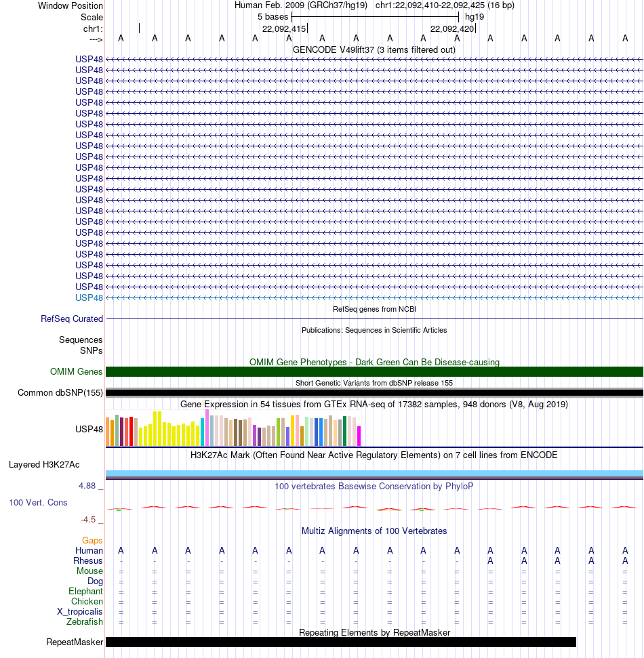Click the Chicken alignment row label
644x658 pixels.
pos(87,601)
